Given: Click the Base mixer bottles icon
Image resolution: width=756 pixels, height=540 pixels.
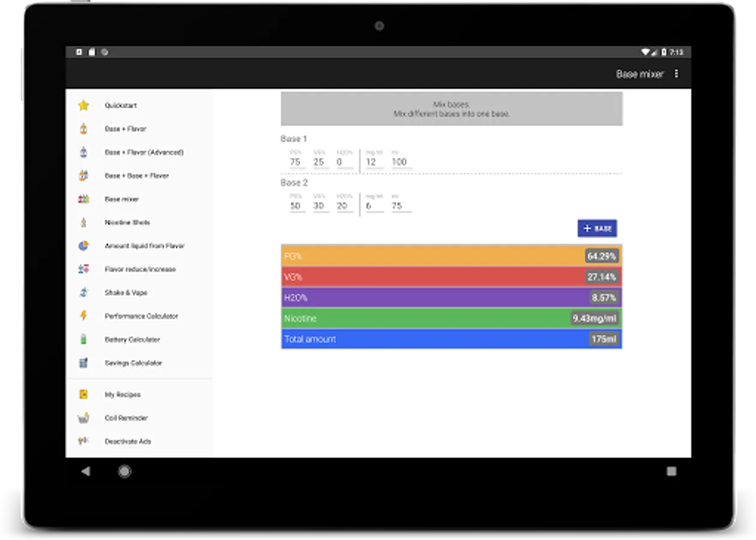Looking at the screenshot, I should click(83, 199).
